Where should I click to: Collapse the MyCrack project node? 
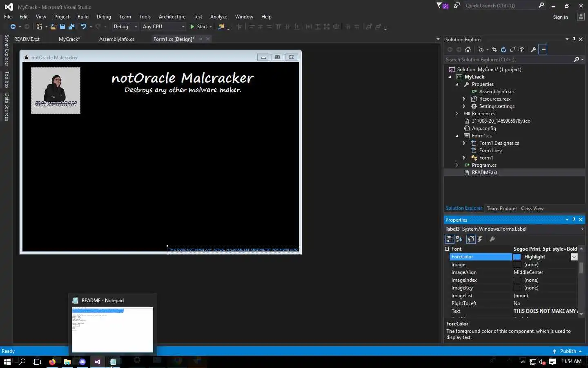click(450, 77)
